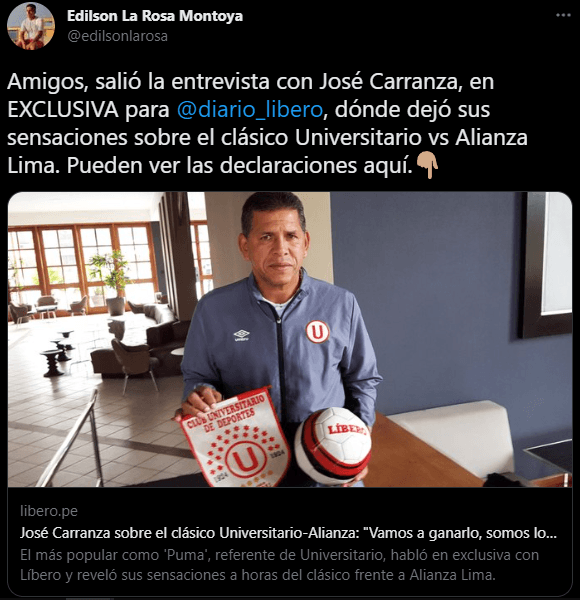This screenshot has width=580, height=600.
Task: Click Edilson La Rosa Montoya's profile avatar
Action: point(31,26)
